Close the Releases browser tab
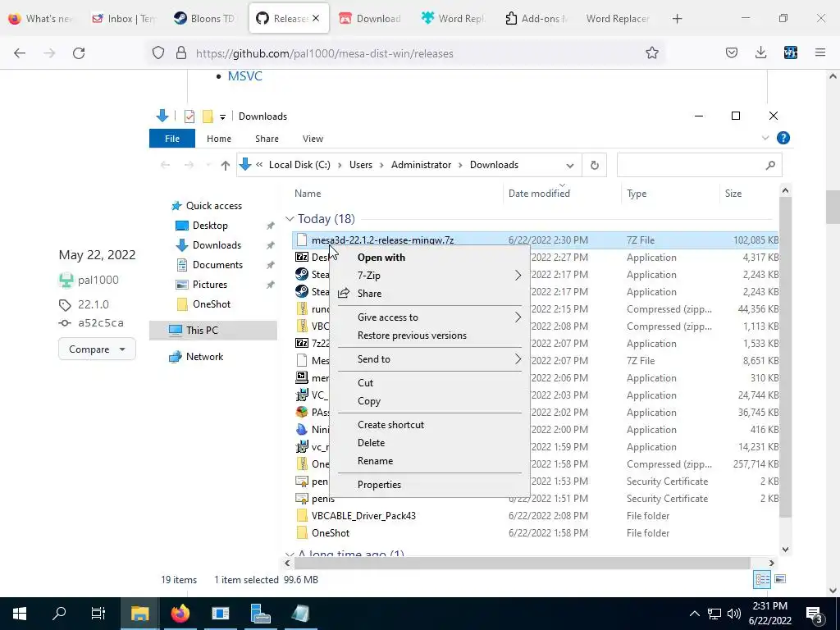This screenshot has height=630, width=840. (x=316, y=18)
